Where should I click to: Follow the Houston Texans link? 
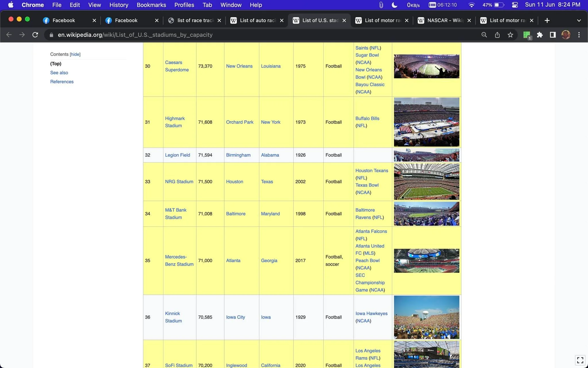click(x=372, y=170)
